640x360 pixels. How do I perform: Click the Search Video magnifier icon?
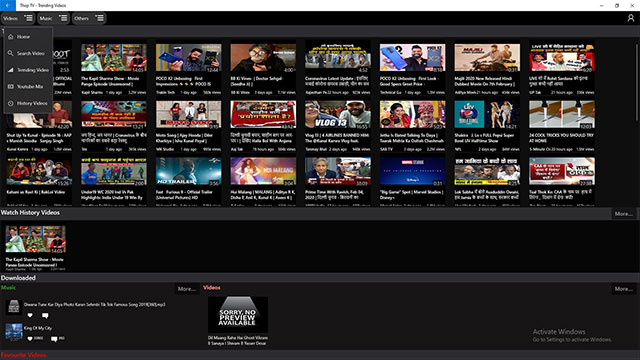[x=11, y=53]
